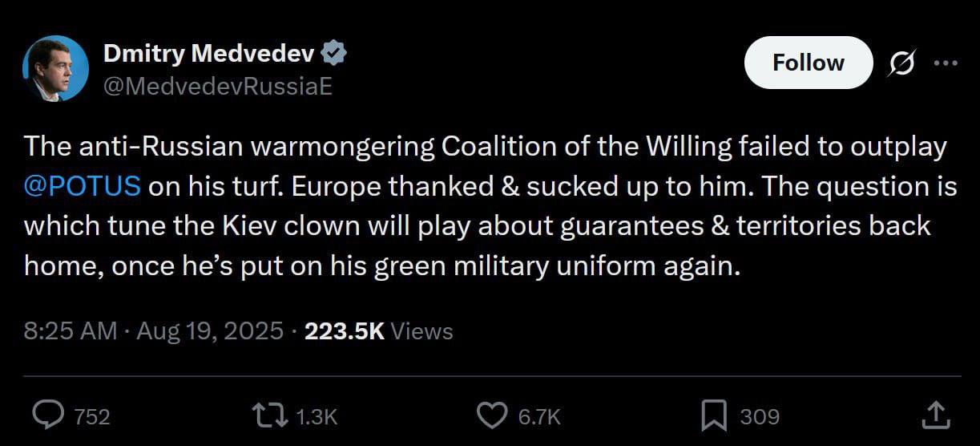Click the 752 replies count
The height and width of the screenshot is (446, 980).
coord(91,416)
